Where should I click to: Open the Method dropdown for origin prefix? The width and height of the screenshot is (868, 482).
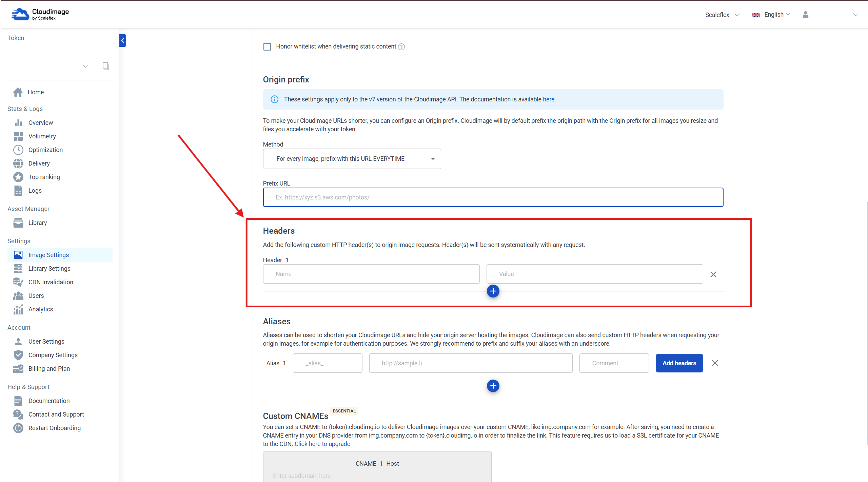coord(352,159)
